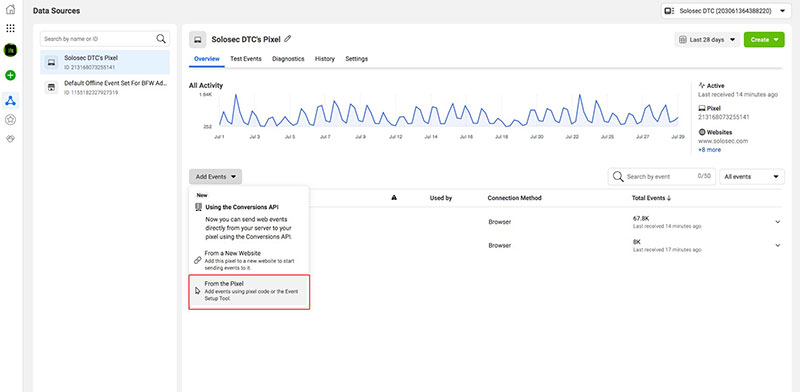This screenshot has height=392, width=800.
Task: Click the pixel ID 213168073255141 in summary
Action: (723, 117)
